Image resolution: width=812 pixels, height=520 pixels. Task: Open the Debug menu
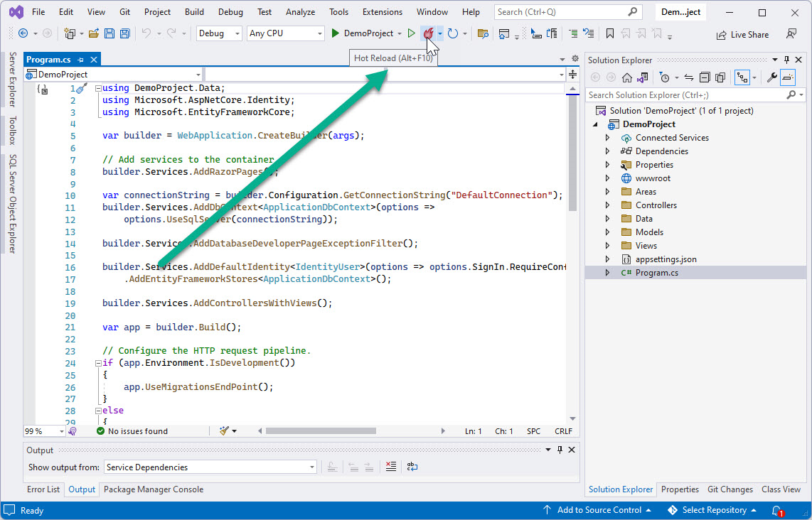pos(230,12)
